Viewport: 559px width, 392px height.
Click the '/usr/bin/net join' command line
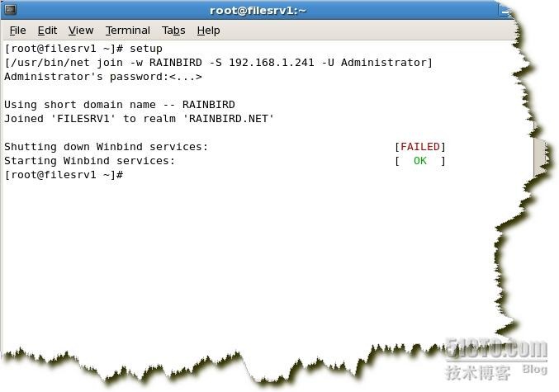pos(219,63)
